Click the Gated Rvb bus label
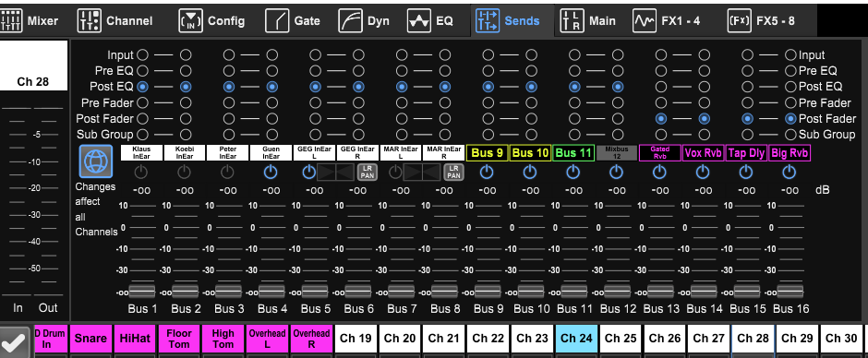 click(x=660, y=153)
